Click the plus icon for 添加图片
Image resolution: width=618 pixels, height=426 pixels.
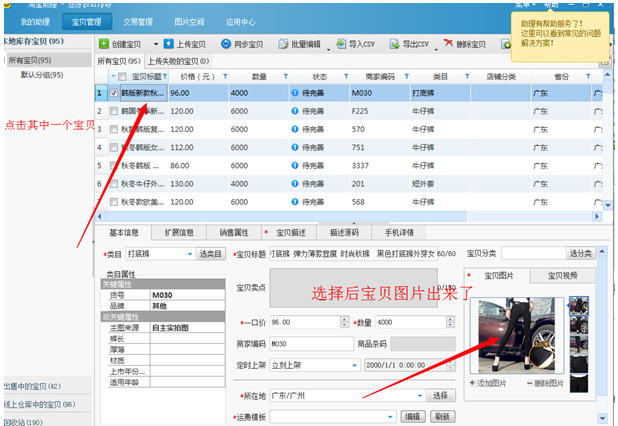click(472, 383)
